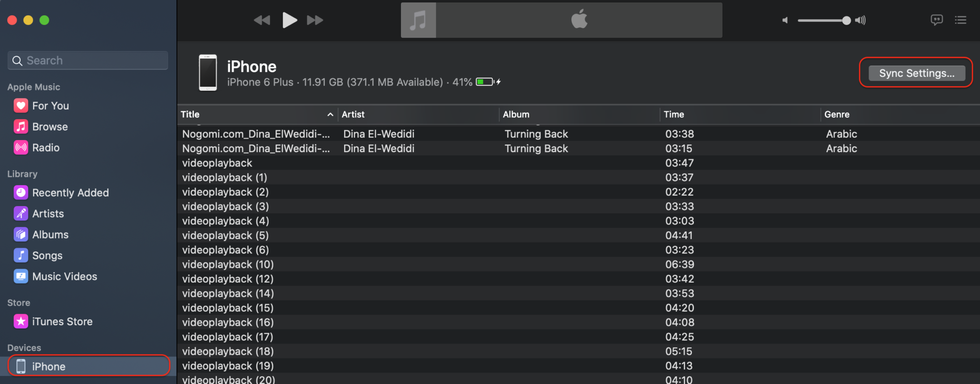980x384 pixels.
Task: Open For You in Apple Music
Action: pos(50,106)
